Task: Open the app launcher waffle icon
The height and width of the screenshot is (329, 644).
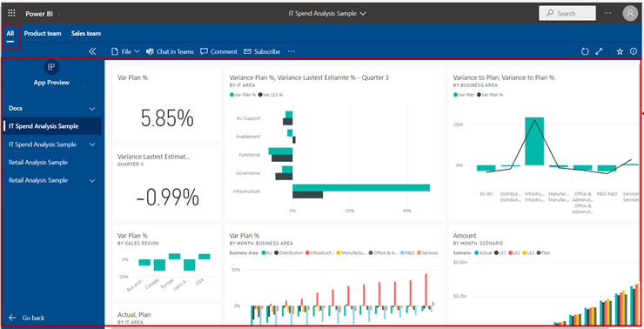Action: 11,13
